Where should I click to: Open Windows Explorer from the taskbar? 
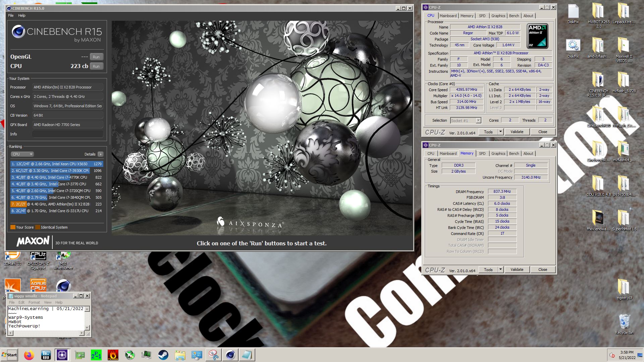(180, 355)
